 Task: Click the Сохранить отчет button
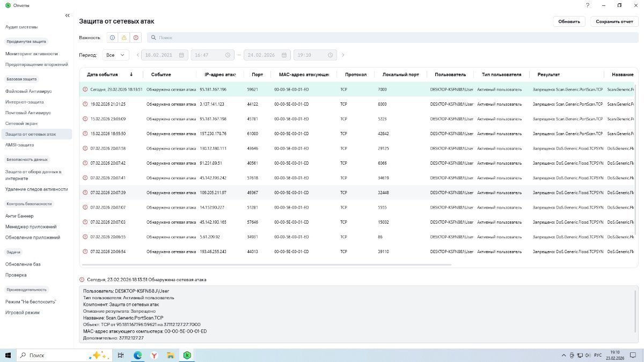[x=614, y=21]
